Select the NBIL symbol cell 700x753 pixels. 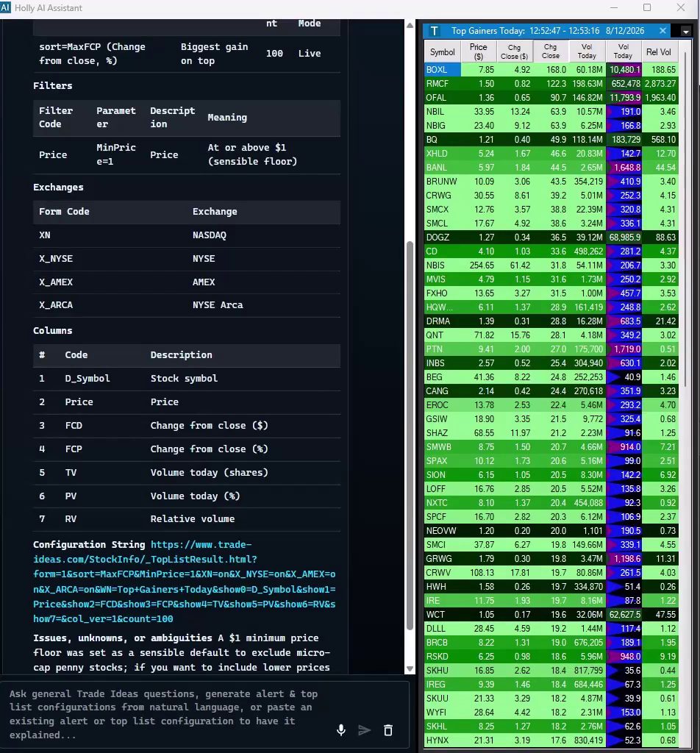442,112
